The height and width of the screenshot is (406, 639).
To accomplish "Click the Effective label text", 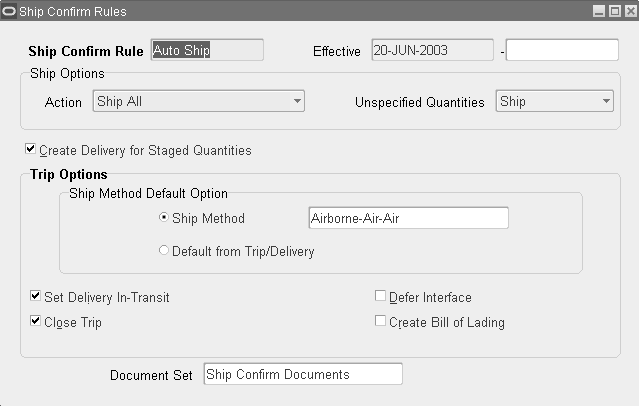I will tap(337, 51).
